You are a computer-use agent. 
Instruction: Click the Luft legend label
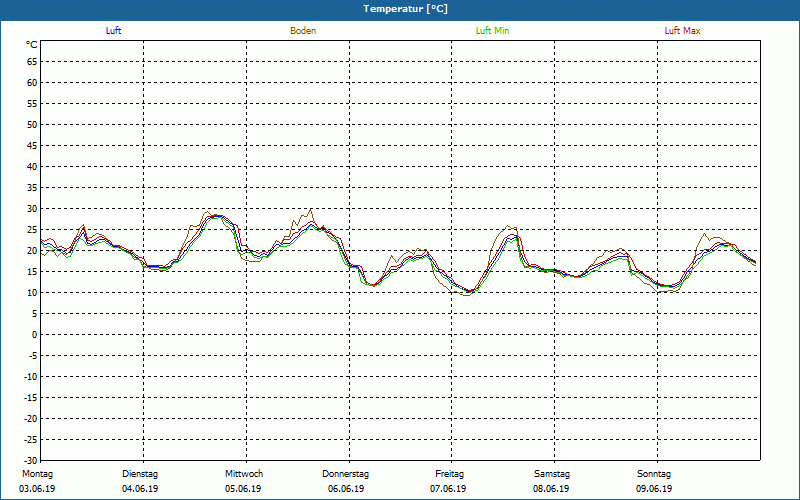tap(113, 31)
